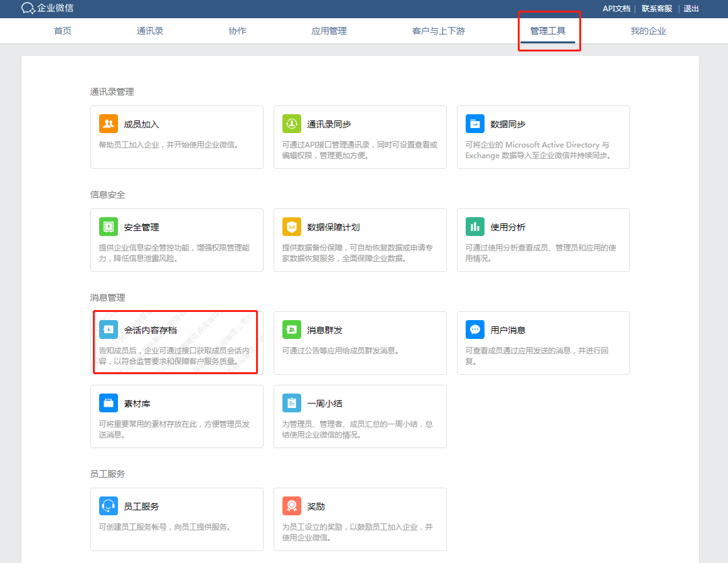This screenshot has width=728, height=563.
Task: Open the 会话内容存档 card title
Action: [x=151, y=330]
